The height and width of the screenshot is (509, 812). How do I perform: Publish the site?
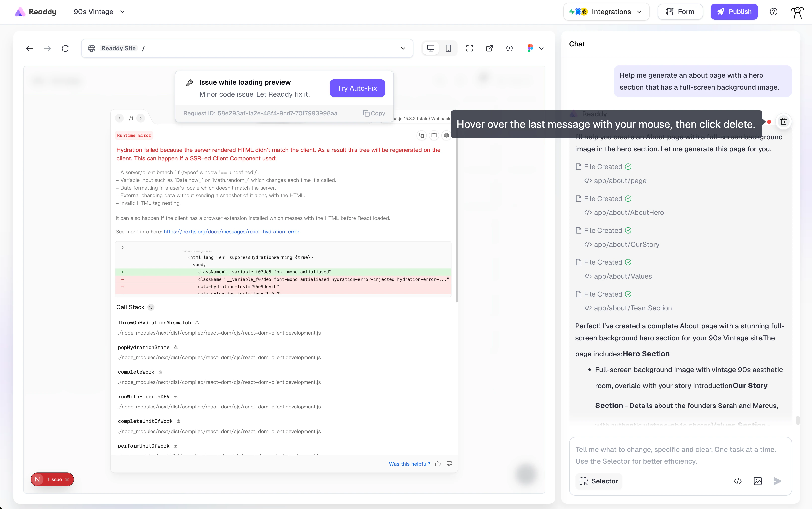click(x=734, y=12)
